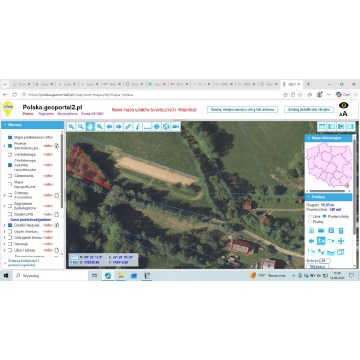The width and height of the screenshot is (360, 360).
Task: Click the geoportal logo pin icon
Action: coord(7,109)
